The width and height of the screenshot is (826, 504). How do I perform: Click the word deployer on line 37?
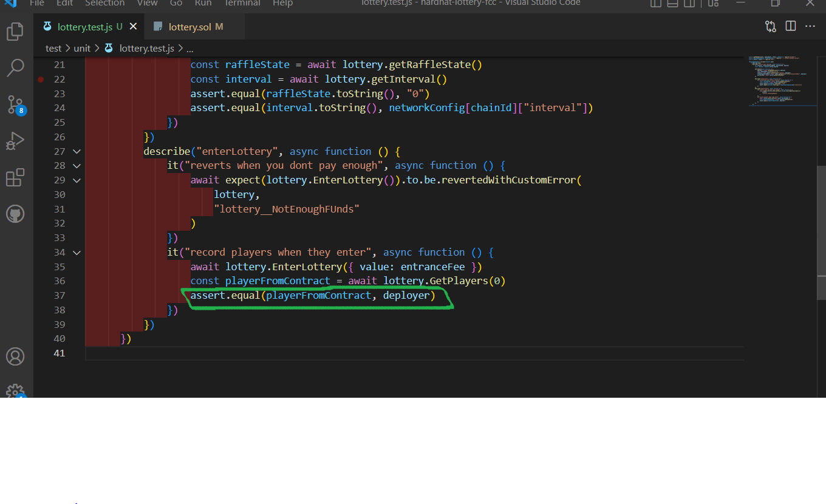click(406, 295)
